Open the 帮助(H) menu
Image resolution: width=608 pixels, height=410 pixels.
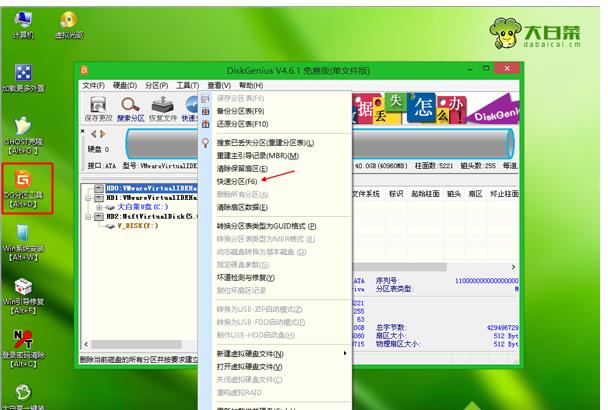point(251,85)
